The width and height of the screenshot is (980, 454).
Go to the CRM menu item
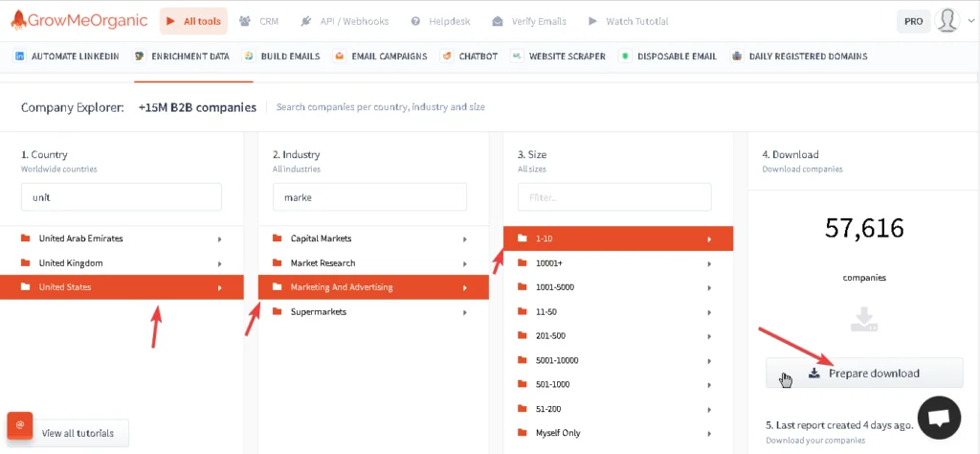[259, 21]
